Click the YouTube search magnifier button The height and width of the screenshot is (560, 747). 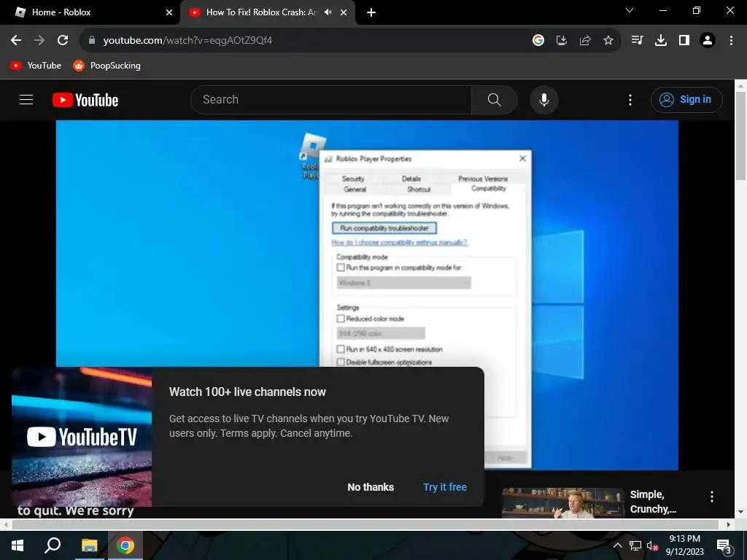(494, 100)
